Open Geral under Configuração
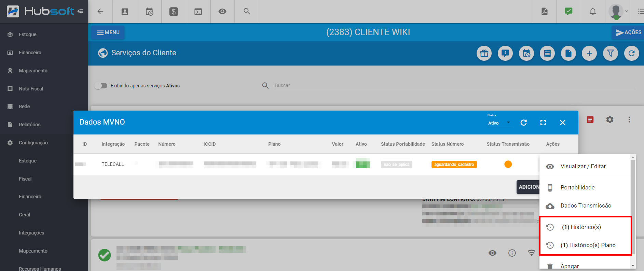This screenshot has width=644, height=271. tap(25, 215)
